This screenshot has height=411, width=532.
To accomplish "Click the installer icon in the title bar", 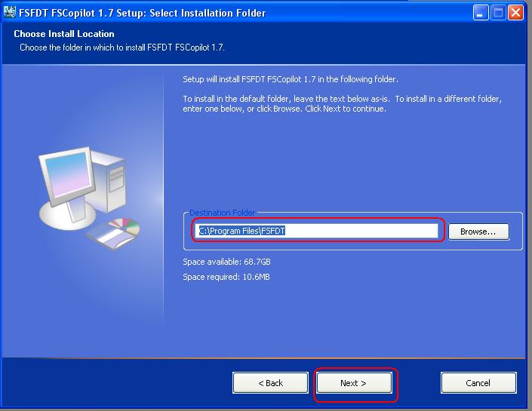I will [x=10, y=13].
